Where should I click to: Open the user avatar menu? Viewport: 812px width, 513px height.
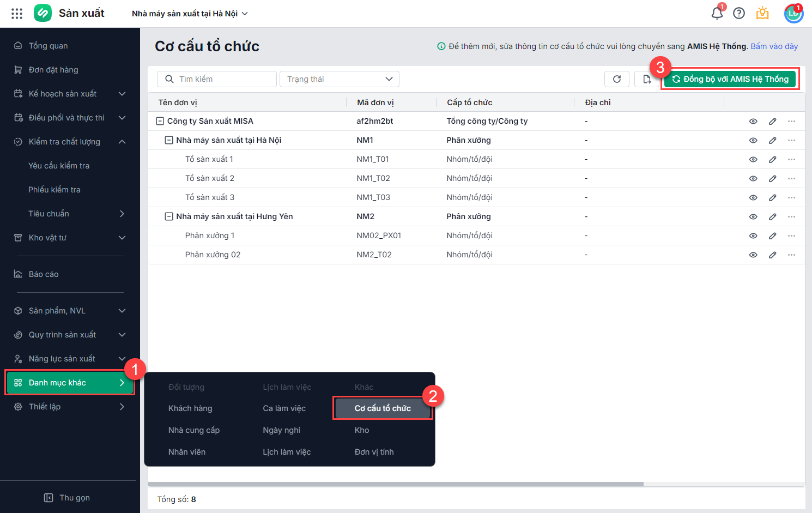793,13
